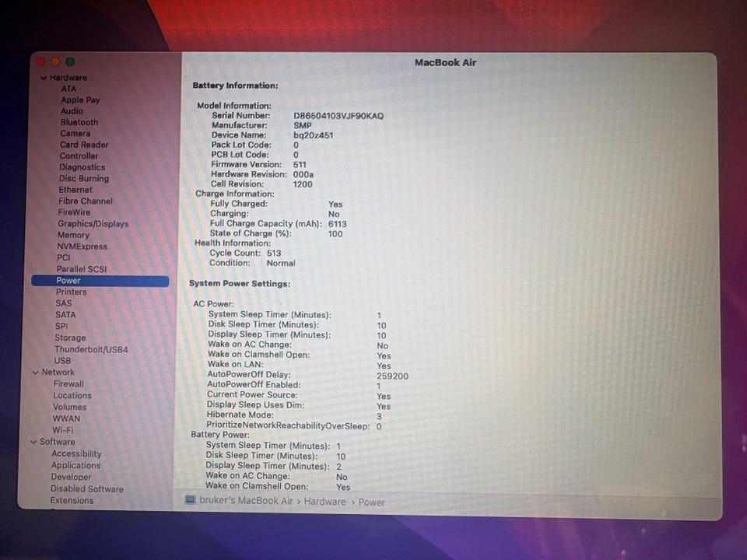
Task: Select Camera in the sidebar
Action: 75,133
